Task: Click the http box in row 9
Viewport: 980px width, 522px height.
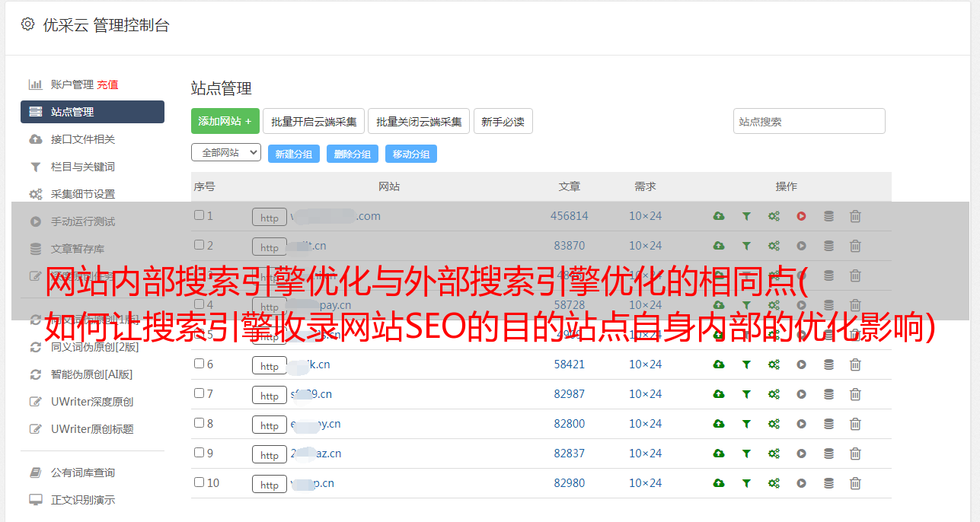Action: point(270,455)
